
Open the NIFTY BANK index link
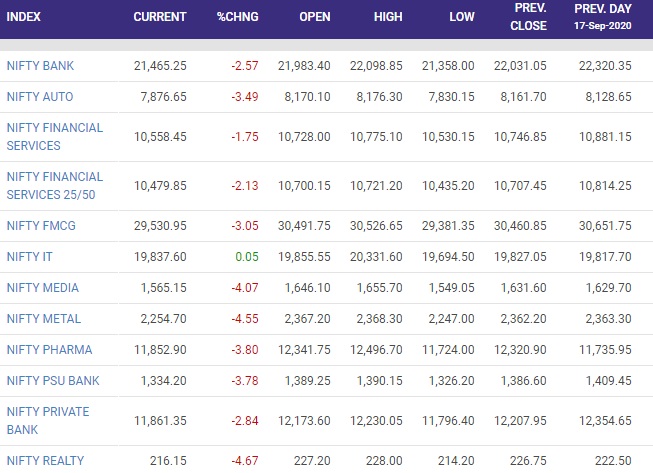40,66
